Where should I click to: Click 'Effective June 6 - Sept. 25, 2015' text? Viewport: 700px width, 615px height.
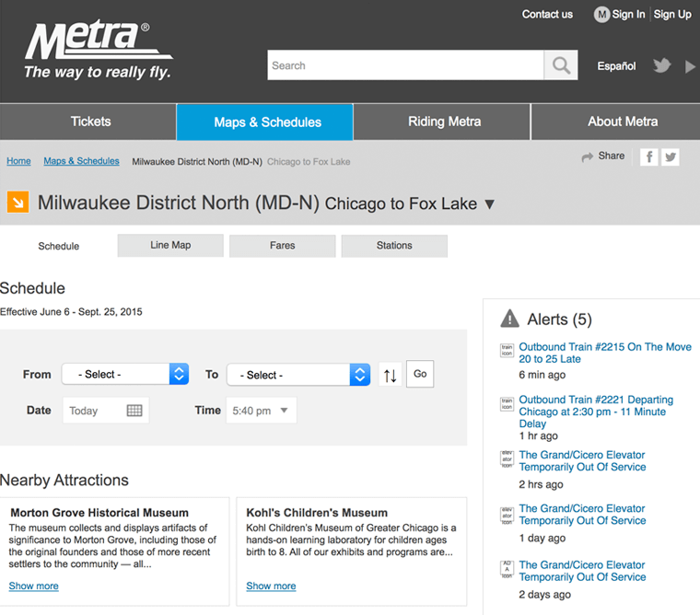(x=71, y=311)
